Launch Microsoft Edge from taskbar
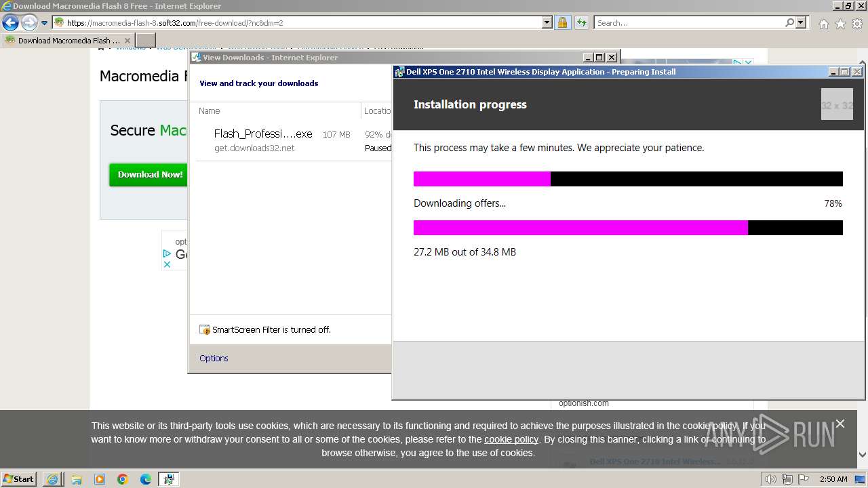Viewport: 868px width, 488px height. coord(146,479)
